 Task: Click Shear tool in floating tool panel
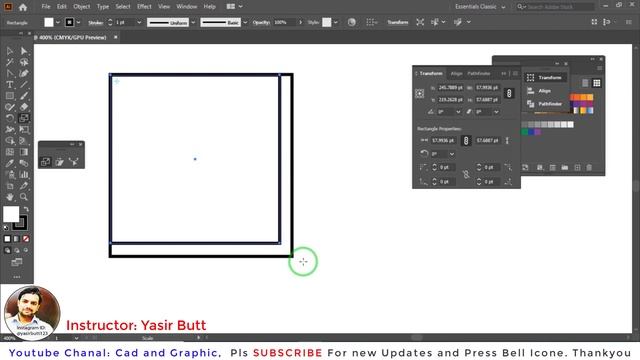[x=60, y=162]
